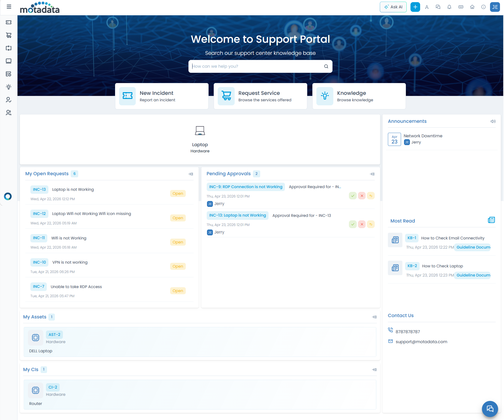Image resolution: width=504 pixels, height=420 pixels.
Task: Open the KB-1 Email Connectivity article
Action: tap(452, 238)
